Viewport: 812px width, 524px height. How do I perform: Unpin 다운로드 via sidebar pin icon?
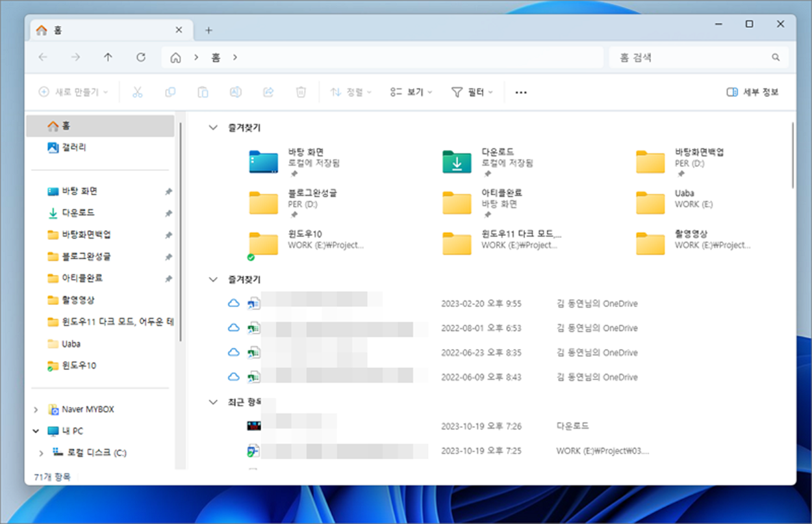[168, 213]
